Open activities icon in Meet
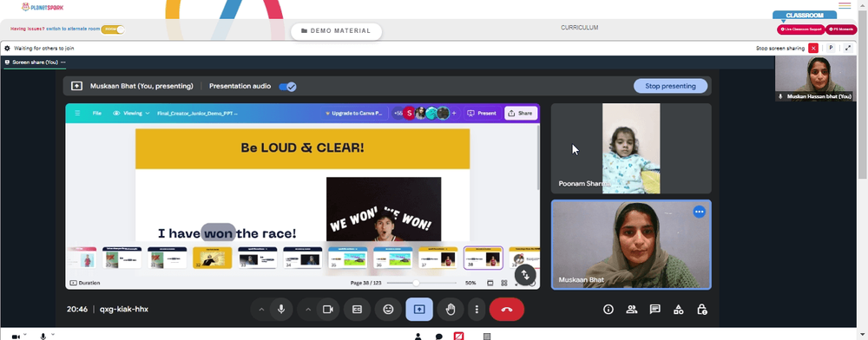The image size is (868, 340). pos(678,309)
